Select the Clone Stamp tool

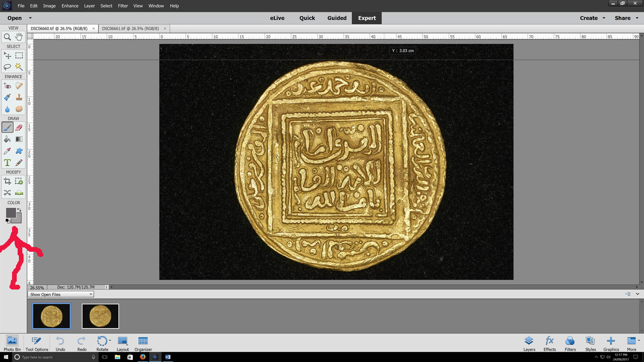(x=19, y=97)
